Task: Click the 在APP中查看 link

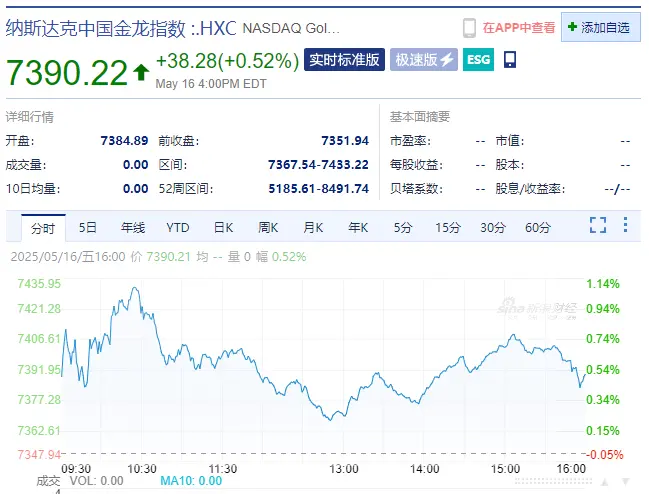Action: [518, 28]
